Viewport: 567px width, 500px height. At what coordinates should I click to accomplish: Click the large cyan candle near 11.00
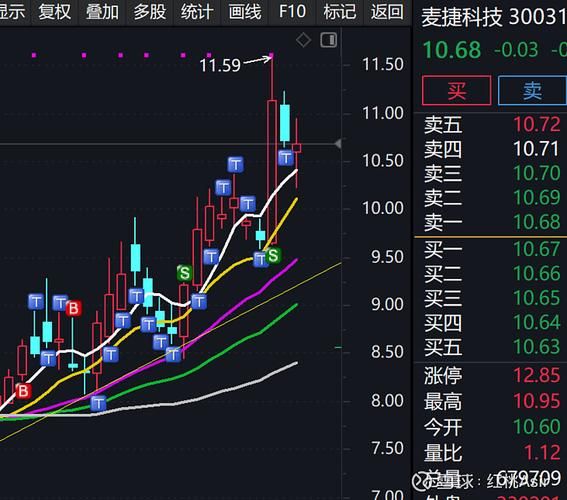[285, 123]
